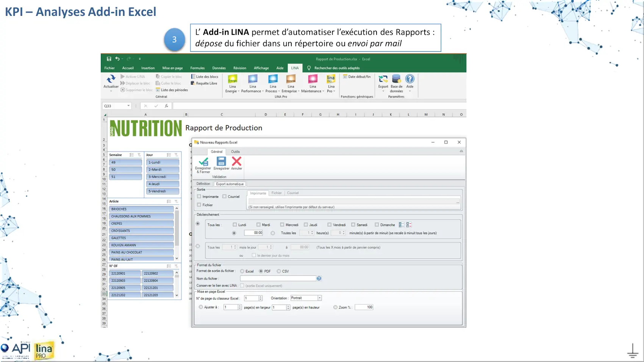Click the Lina Process icon
The image size is (644, 362).
pyautogui.click(x=273, y=79)
